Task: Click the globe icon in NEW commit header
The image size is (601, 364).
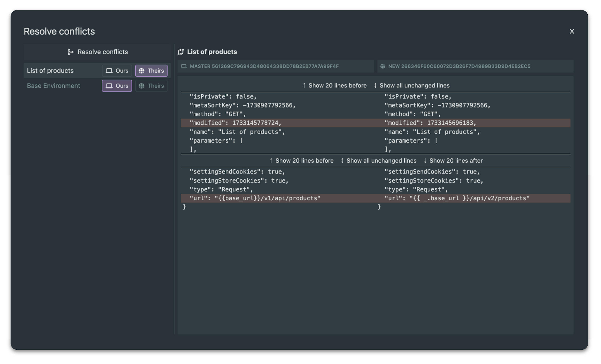Action: point(383,66)
